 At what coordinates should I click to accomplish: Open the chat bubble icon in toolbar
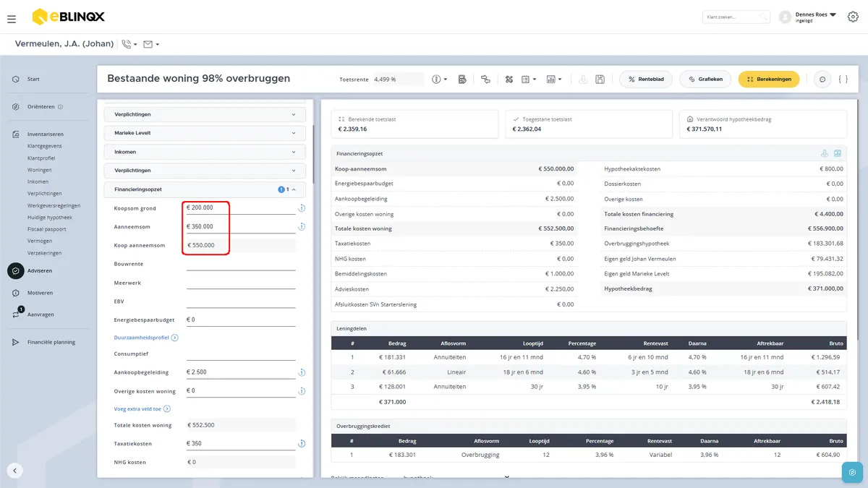pos(822,79)
